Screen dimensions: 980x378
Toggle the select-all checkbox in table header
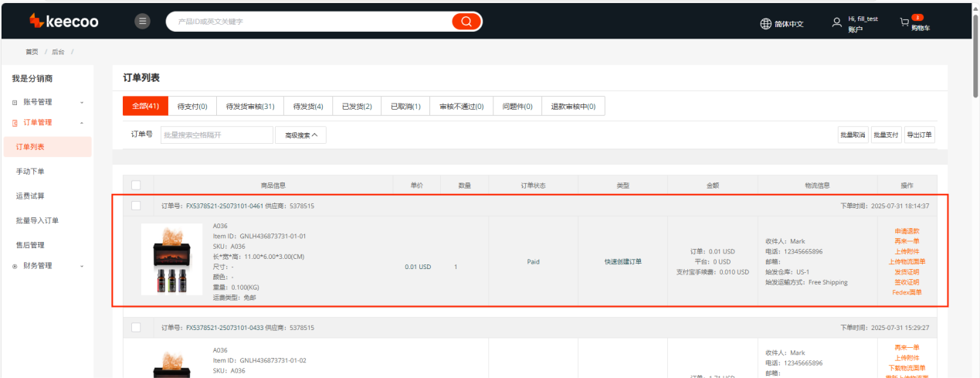click(136, 186)
